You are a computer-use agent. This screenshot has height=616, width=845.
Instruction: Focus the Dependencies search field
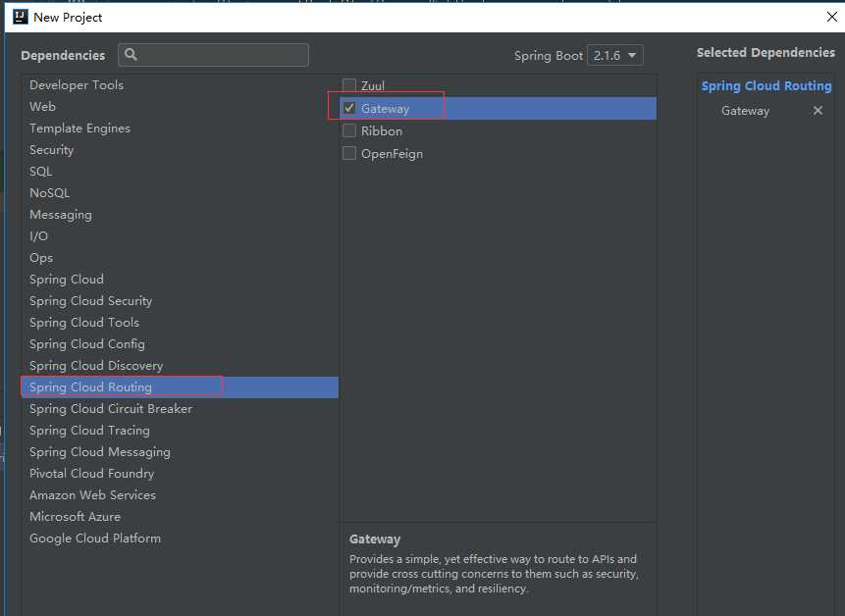[x=213, y=55]
